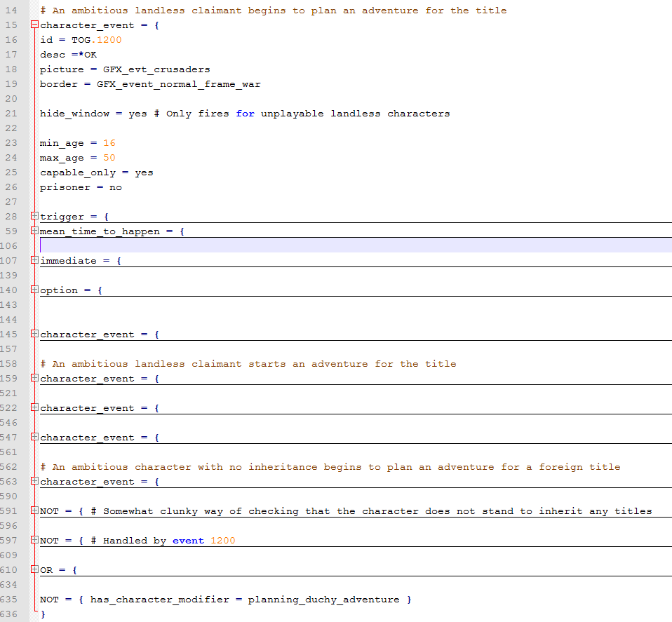Expand the option block on line 140
This screenshot has width=672, height=622.
pos(34,290)
